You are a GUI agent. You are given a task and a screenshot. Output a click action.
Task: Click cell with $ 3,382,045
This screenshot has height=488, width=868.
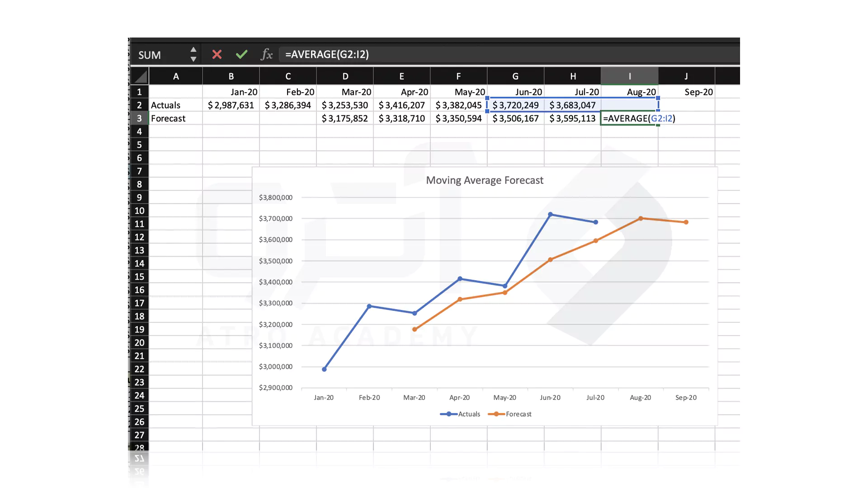[459, 105]
